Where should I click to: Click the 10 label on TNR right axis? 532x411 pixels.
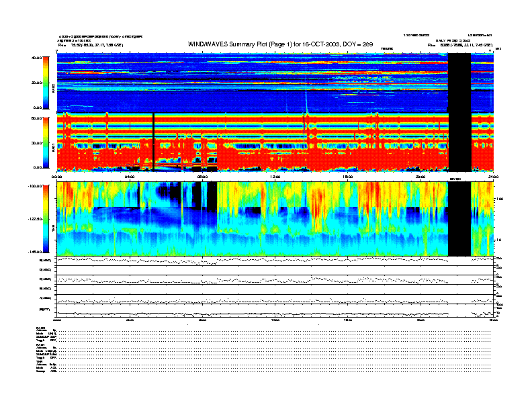498,240
